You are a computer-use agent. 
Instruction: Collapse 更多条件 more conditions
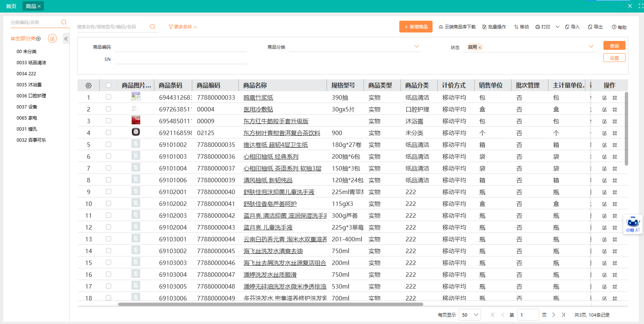[x=183, y=27]
